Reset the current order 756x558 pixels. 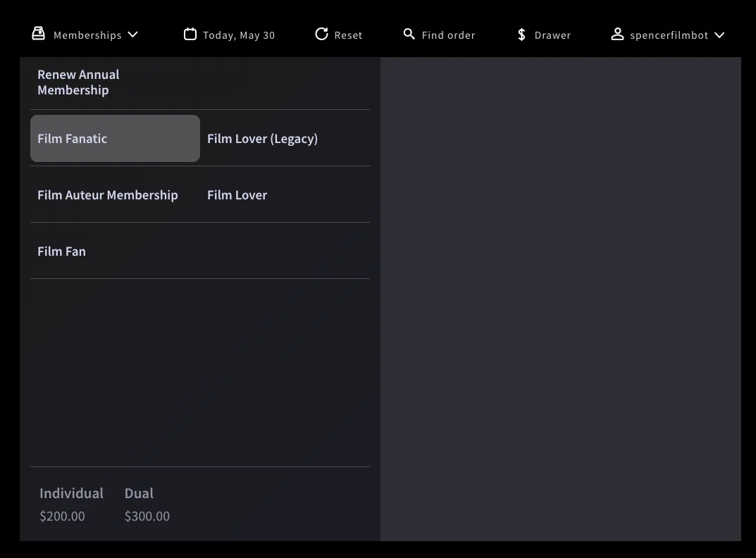click(348, 35)
